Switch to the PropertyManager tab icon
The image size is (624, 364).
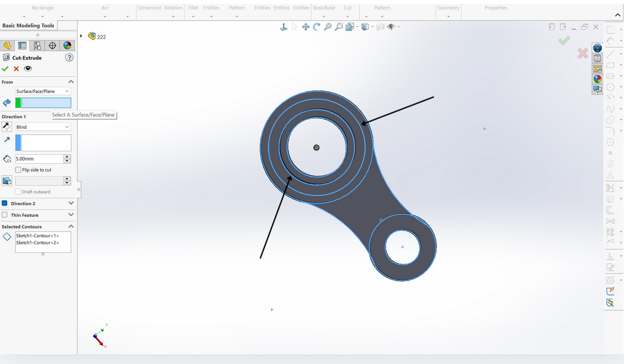pos(22,46)
